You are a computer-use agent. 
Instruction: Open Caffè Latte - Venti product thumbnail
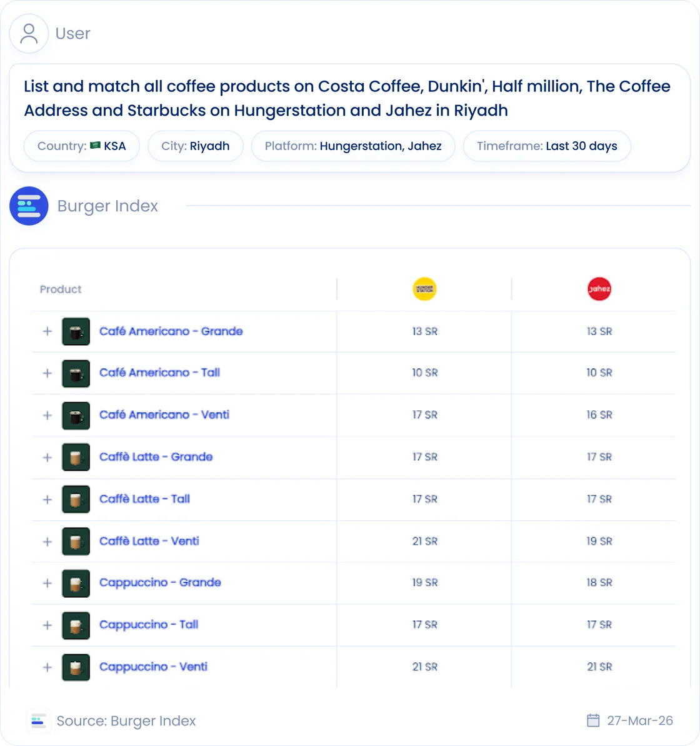[x=76, y=542]
